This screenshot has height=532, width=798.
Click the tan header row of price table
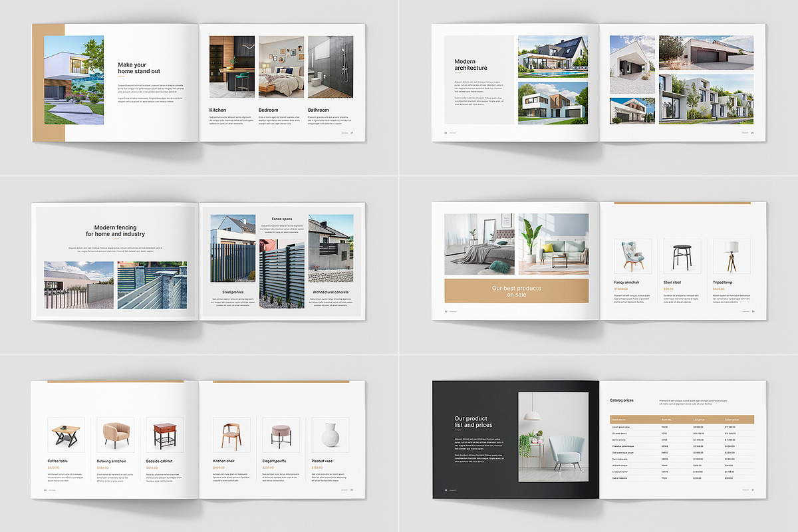[x=682, y=420]
